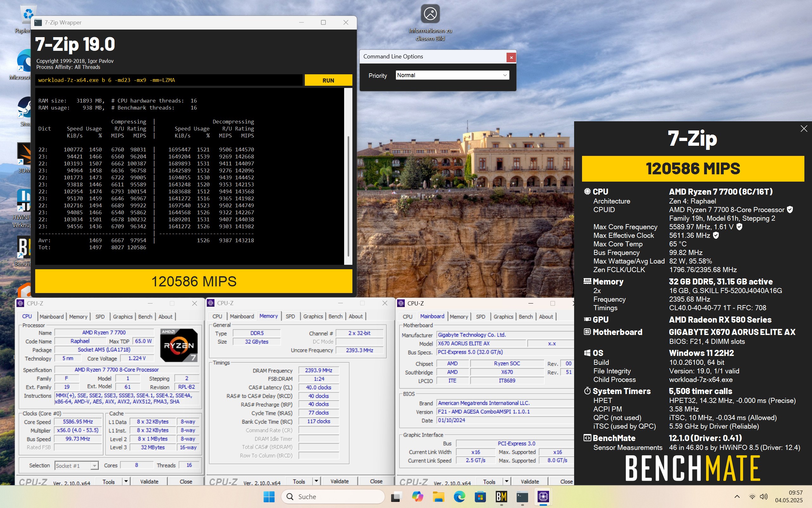This screenshot has height=508, width=812.
Task: Close the Command Line Options panel
Action: click(x=511, y=57)
